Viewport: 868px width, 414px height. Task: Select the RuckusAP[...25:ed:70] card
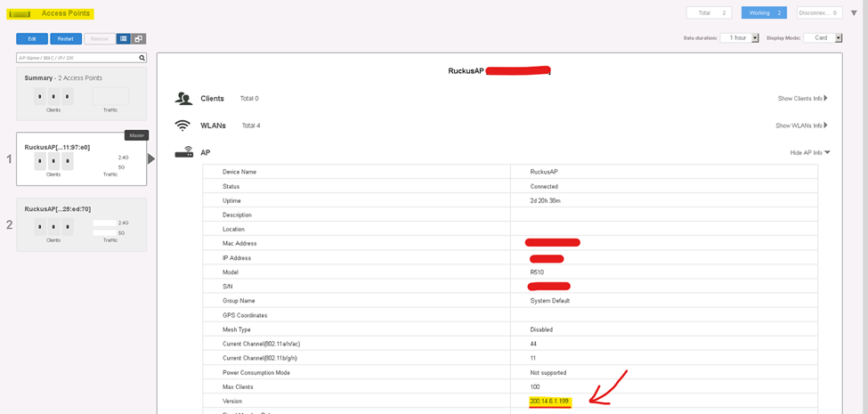[x=81, y=224]
